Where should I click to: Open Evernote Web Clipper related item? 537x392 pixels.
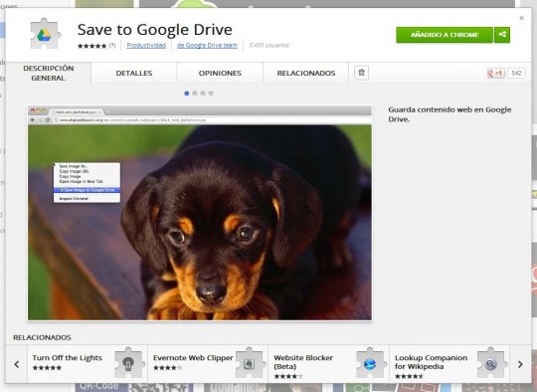coord(208,364)
